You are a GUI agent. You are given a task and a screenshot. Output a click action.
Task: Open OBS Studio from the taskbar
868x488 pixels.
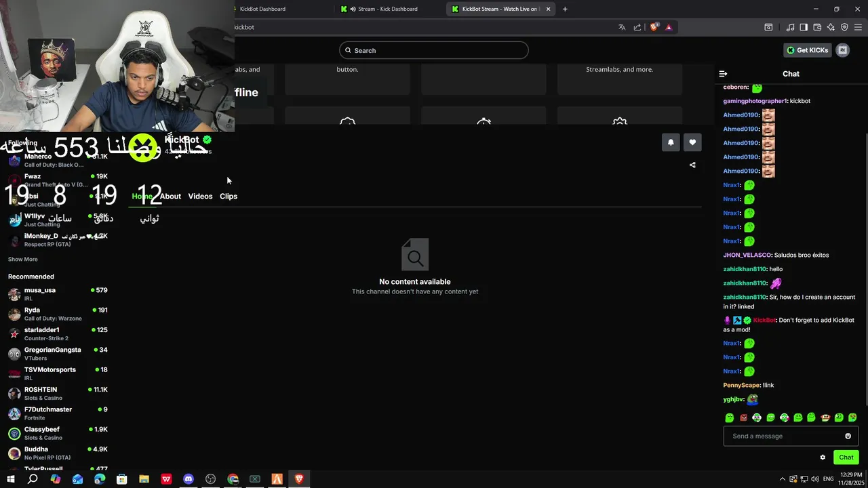(x=211, y=479)
